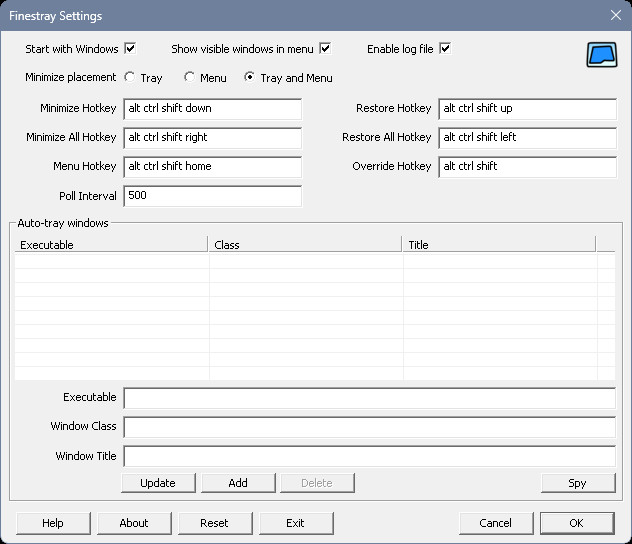This screenshot has width=632, height=544.
Task: Open the Spy window tool
Action: tap(578, 483)
